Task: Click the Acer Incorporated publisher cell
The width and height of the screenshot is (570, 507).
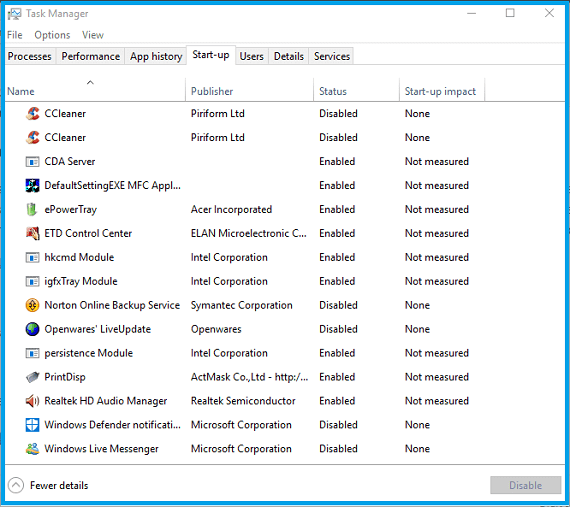Action: tap(232, 210)
